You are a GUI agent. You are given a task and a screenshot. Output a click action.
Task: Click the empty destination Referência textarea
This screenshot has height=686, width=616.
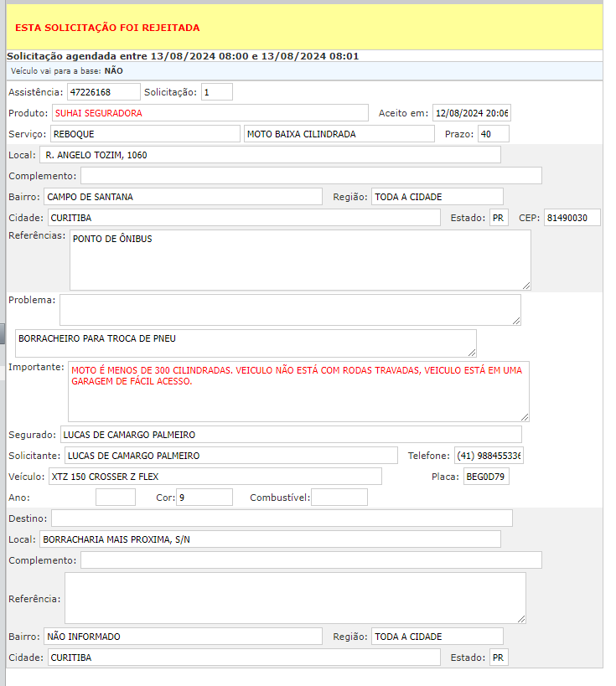(296, 598)
